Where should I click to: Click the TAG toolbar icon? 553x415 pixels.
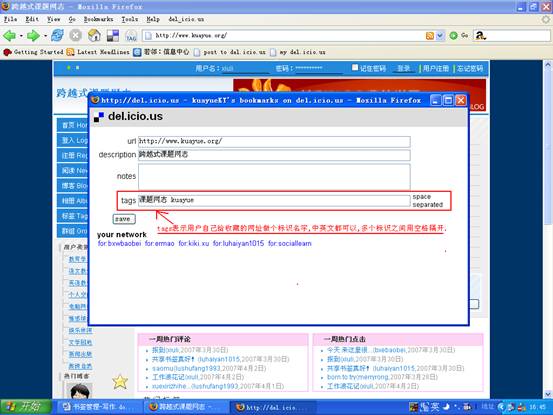click(131, 36)
